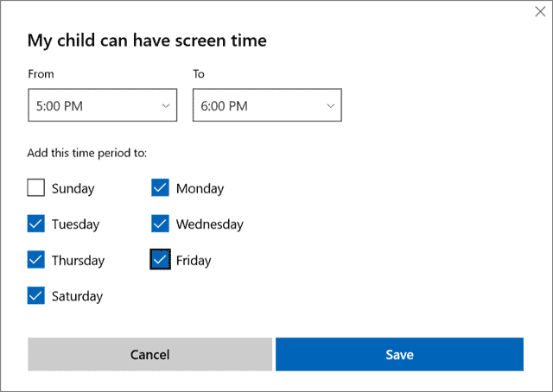Uncheck the focused Friday checkbox
The image size is (553, 392).
[160, 259]
